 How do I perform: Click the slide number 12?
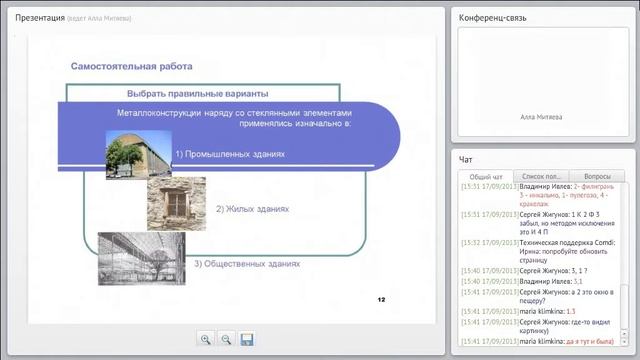(381, 300)
